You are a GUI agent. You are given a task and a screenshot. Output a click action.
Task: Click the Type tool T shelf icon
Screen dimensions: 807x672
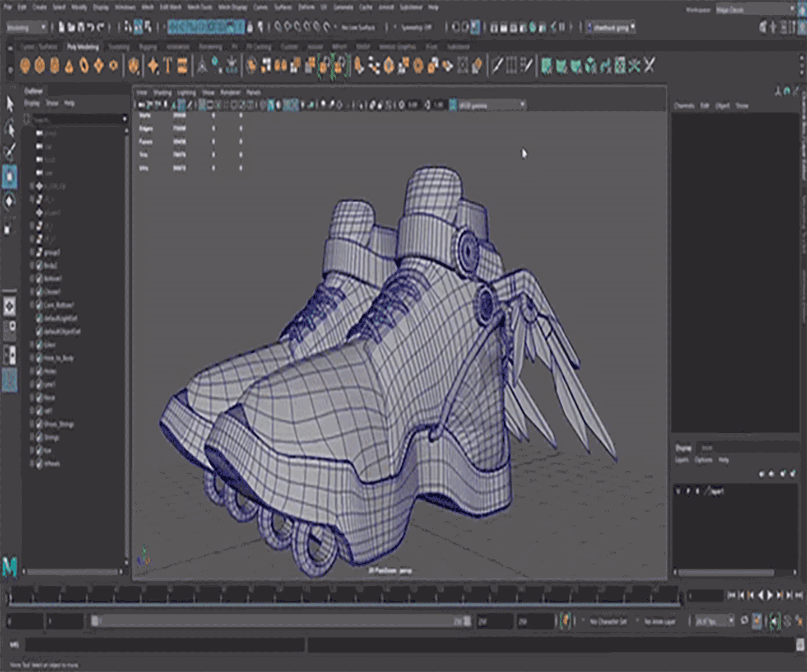[168, 66]
